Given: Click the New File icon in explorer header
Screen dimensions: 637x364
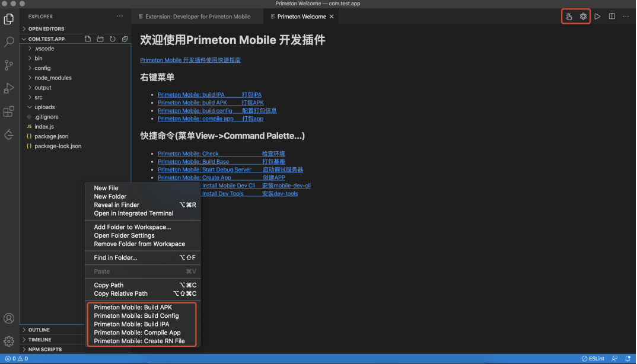Looking at the screenshot, I should pyautogui.click(x=88, y=39).
